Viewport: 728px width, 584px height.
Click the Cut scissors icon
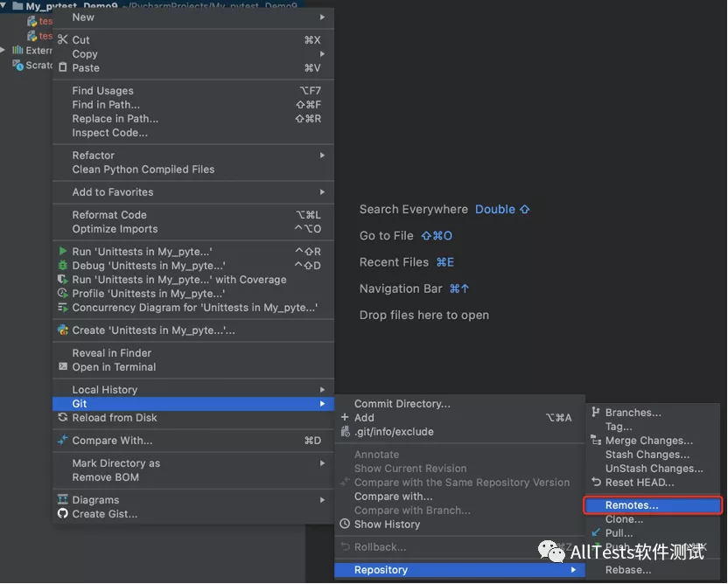[63, 40]
